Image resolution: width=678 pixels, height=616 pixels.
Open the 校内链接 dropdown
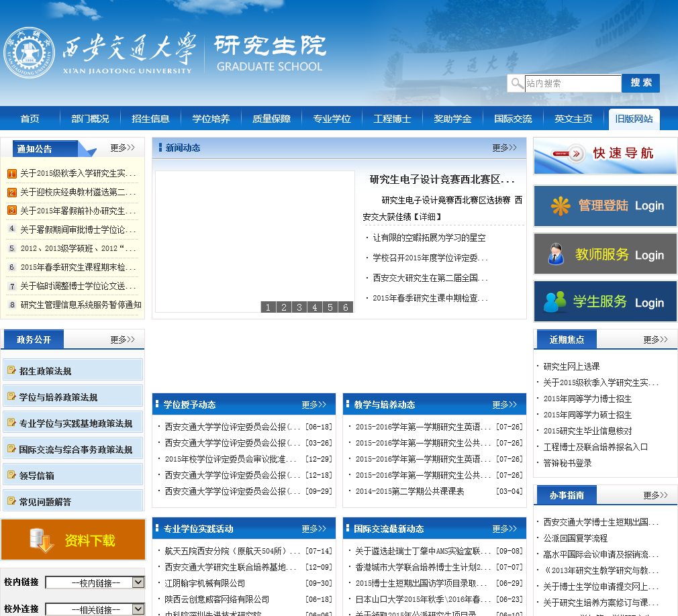coord(95,582)
